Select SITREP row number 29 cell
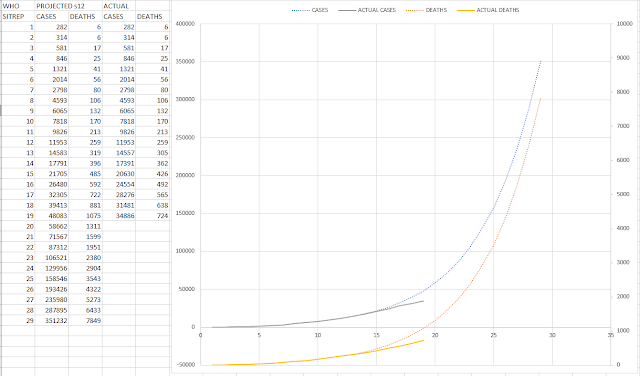The width and height of the screenshot is (640, 376). coord(18,321)
